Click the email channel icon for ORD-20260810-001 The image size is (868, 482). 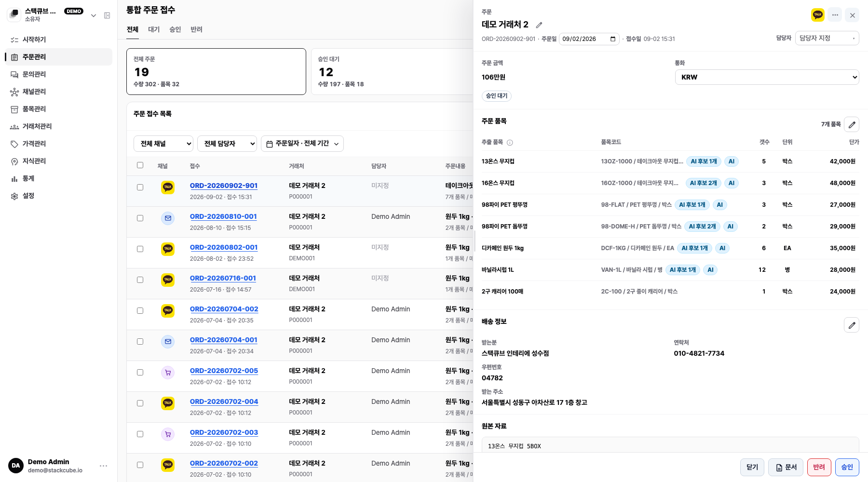(x=168, y=218)
